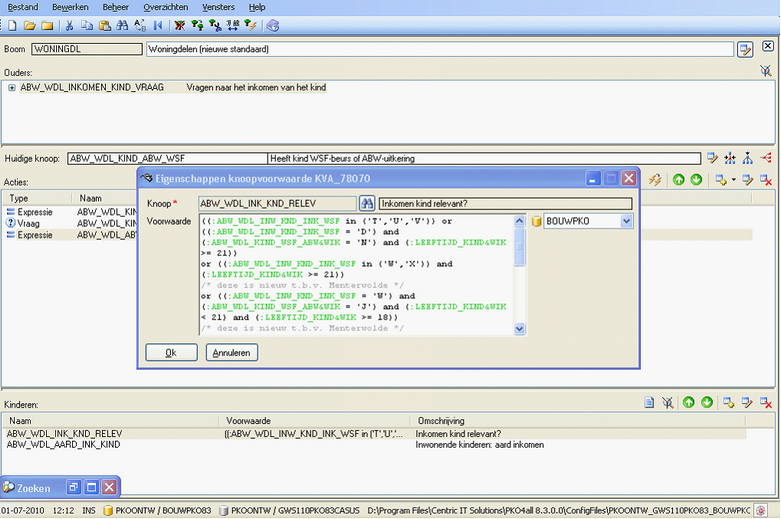Move child up with green arrow in Kinderen
781x519 pixels.
(689, 402)
